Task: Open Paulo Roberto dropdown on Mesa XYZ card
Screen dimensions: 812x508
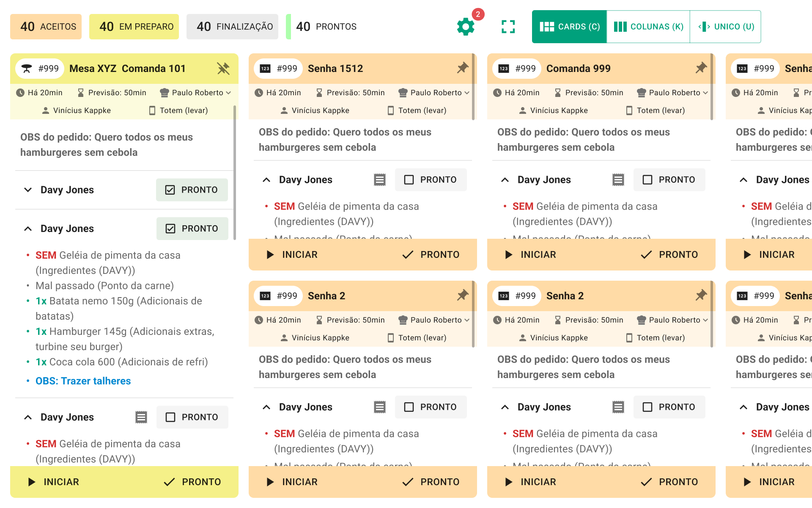Action: point(195,93)
